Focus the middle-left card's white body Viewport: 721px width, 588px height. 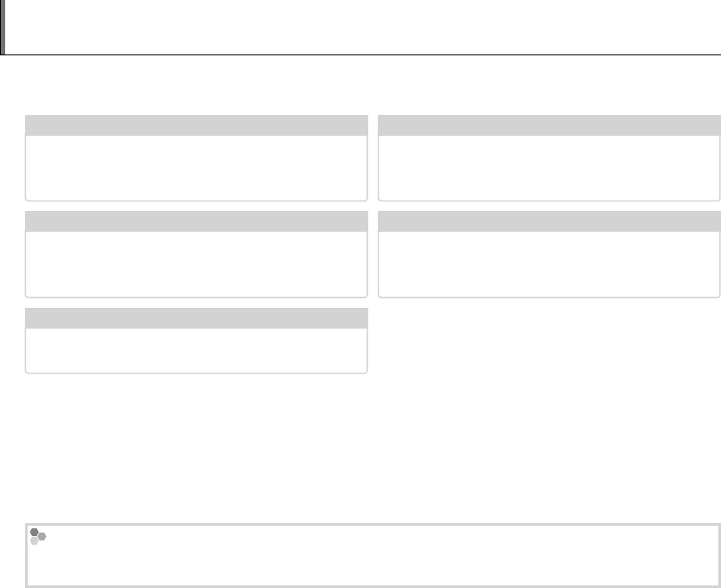[196, 263]
